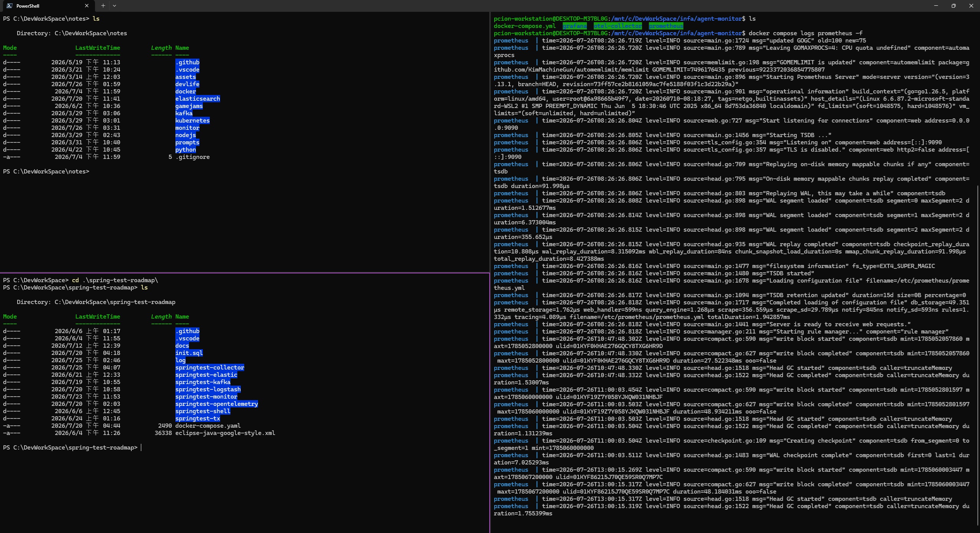Click the docker-compose.yaml file name
The image size is (980, 533).
point(208,426)
